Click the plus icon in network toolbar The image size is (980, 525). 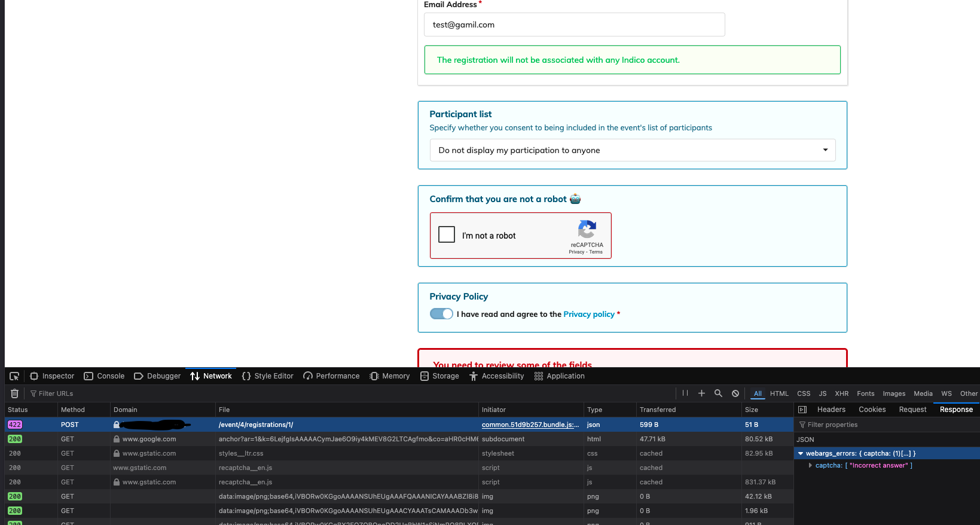coord(701,393)
